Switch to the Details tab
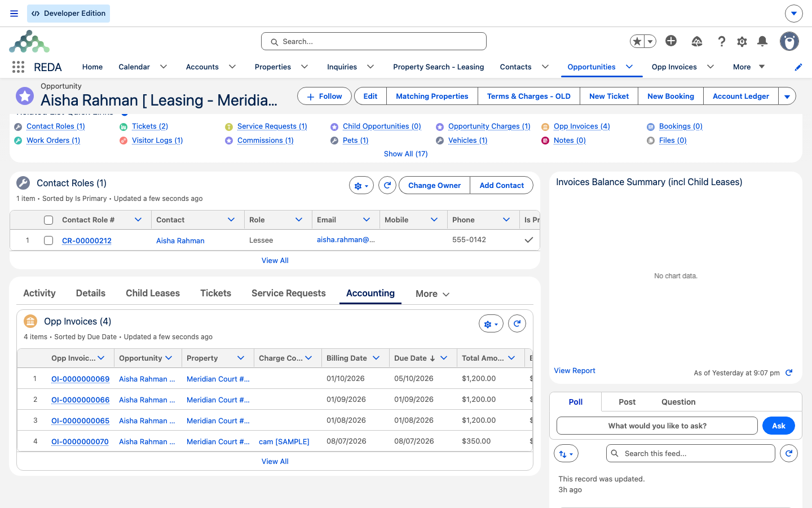812x508 pixels. click(x=91, y=293)
